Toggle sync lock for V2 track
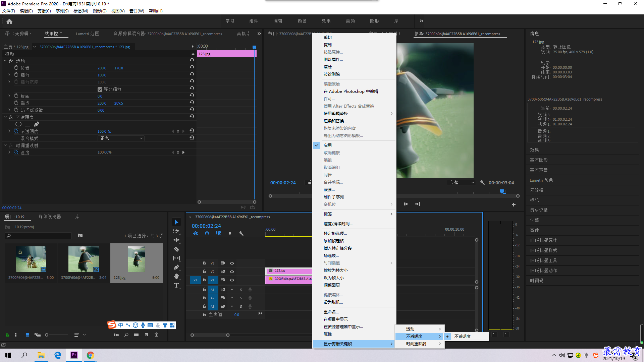This screenshot has width=644, height=362. 223,271
